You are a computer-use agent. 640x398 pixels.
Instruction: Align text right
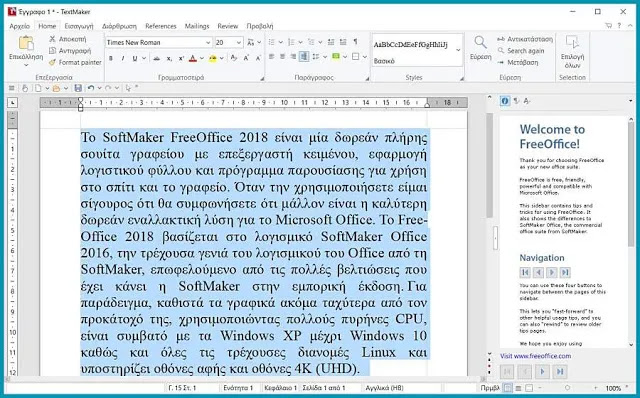293,56
